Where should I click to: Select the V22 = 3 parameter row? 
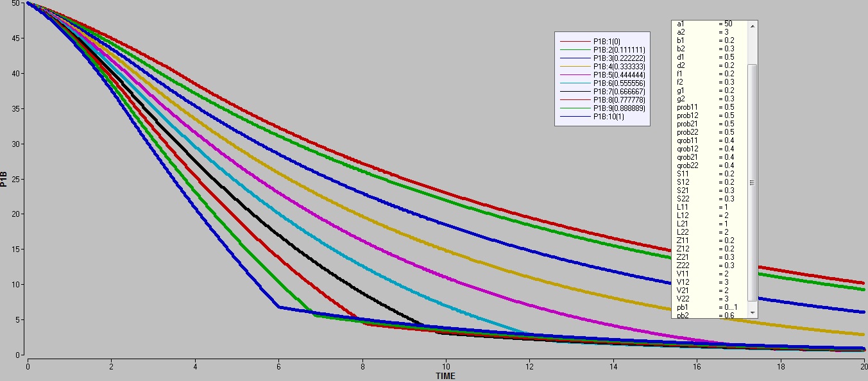pyautogui.click(x=706, y=299)
